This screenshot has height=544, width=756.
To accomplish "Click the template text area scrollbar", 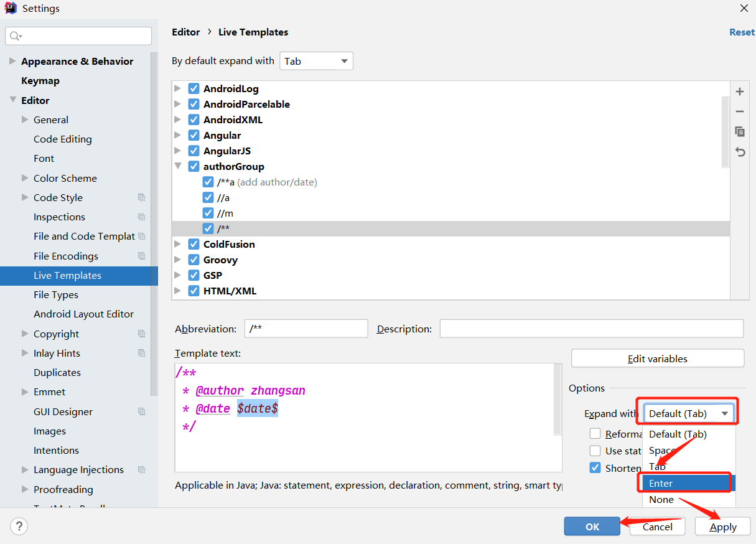I will pos(558,400).
